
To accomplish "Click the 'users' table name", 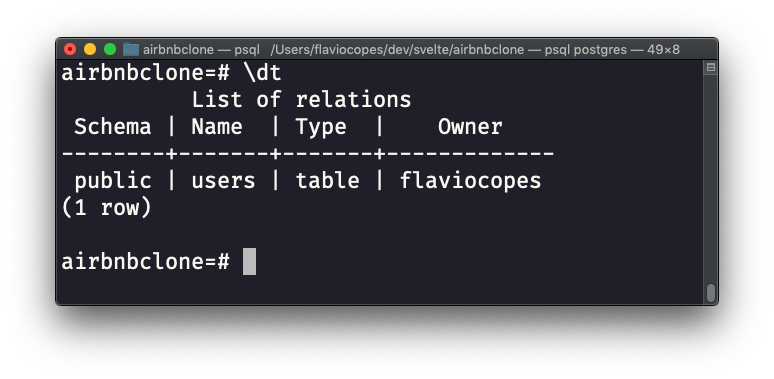I will pos(223,181).
